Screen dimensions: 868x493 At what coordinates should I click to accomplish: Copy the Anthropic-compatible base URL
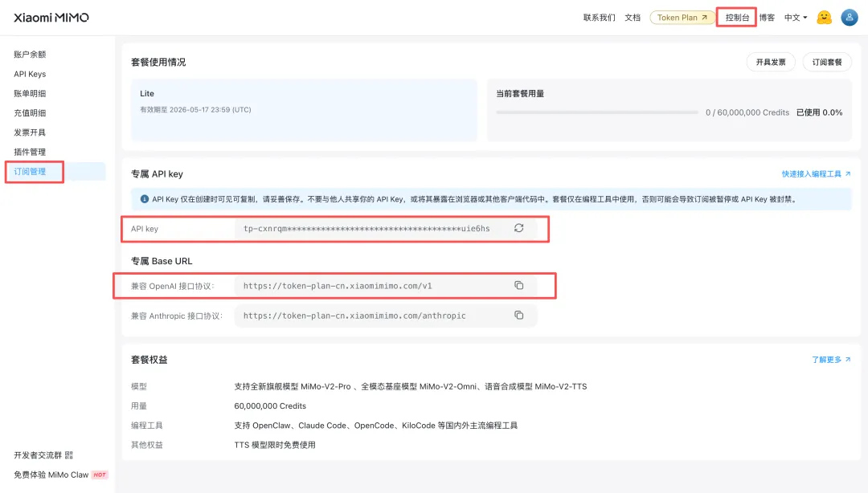click(x=518, y=316)
